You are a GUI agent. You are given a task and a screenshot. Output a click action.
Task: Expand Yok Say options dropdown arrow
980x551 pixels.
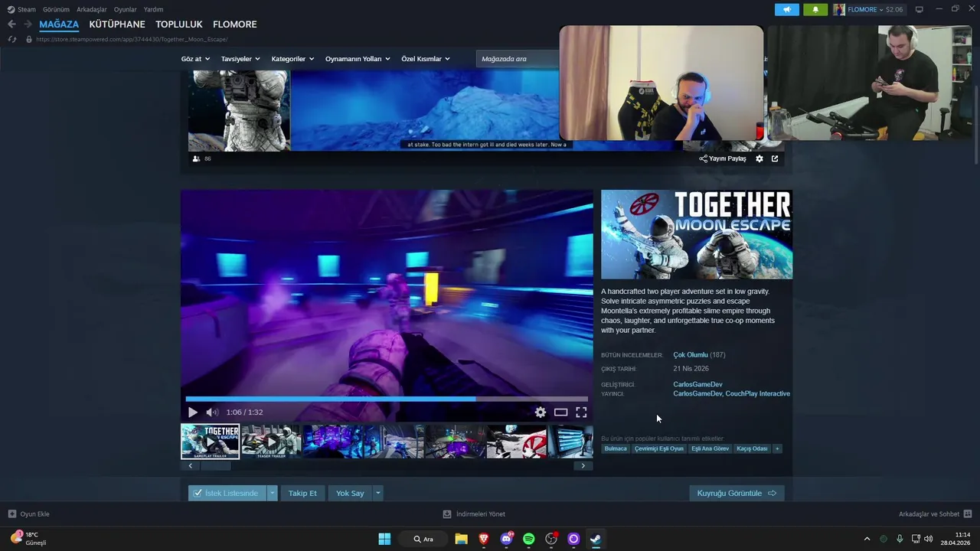point(377,493)
